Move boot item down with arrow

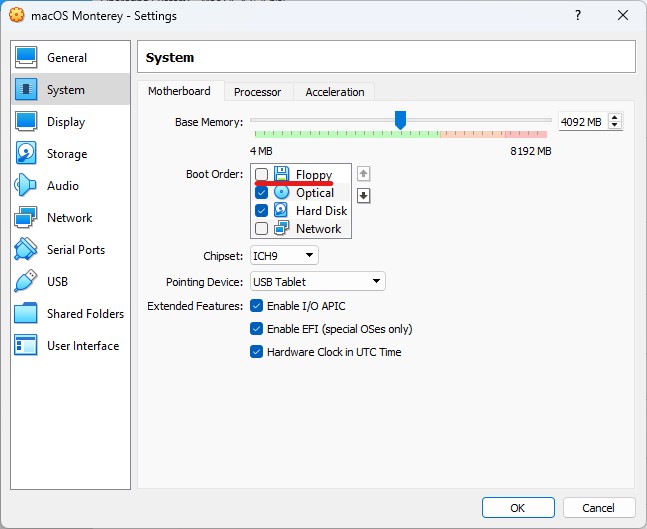(364, 196)
